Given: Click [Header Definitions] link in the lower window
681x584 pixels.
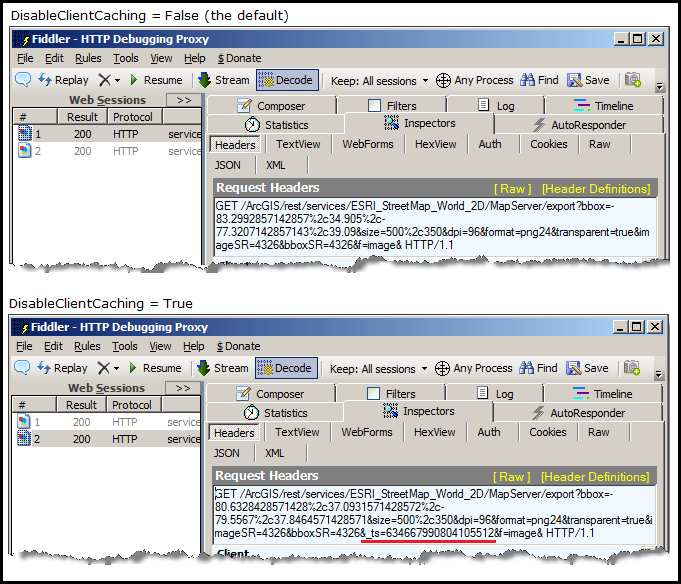Looking at the screenshot, I should coord(595,477).
